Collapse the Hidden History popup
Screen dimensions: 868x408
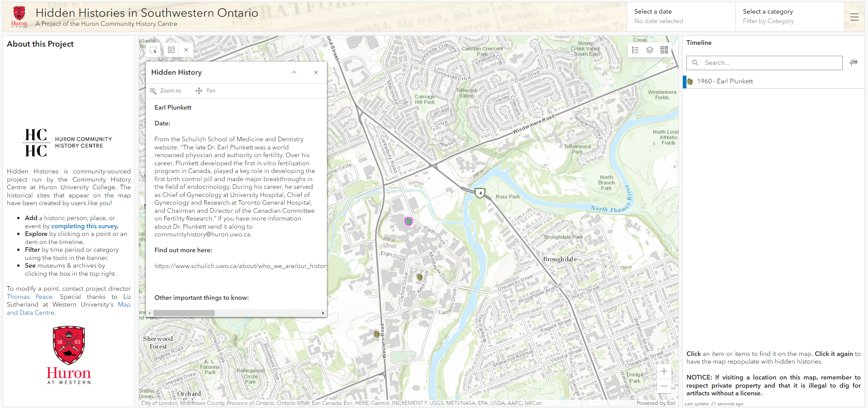tap(294, 72)
